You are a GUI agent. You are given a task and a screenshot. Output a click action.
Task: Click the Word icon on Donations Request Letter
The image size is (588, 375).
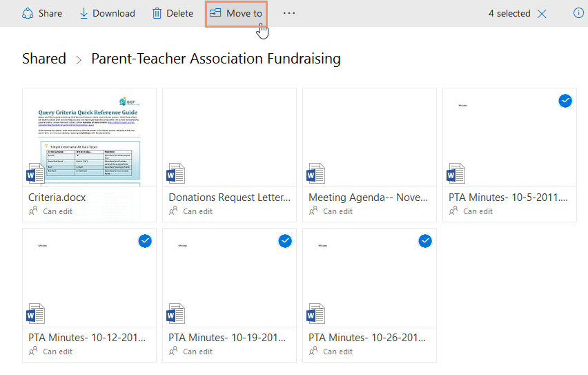[175, 173]
